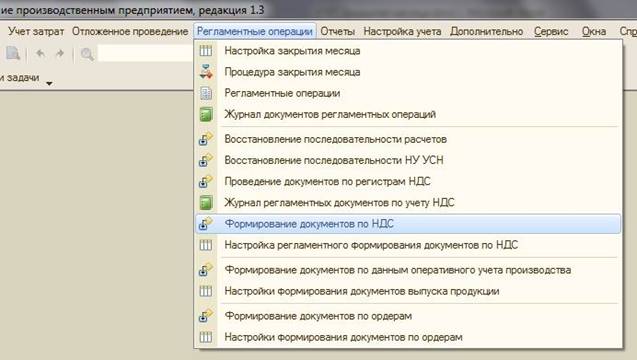Click icon beside Восстановление последовательности расчетов
The height and width of the screenshot is (360, 637).
pyautogui.click(x=206, y=139)
